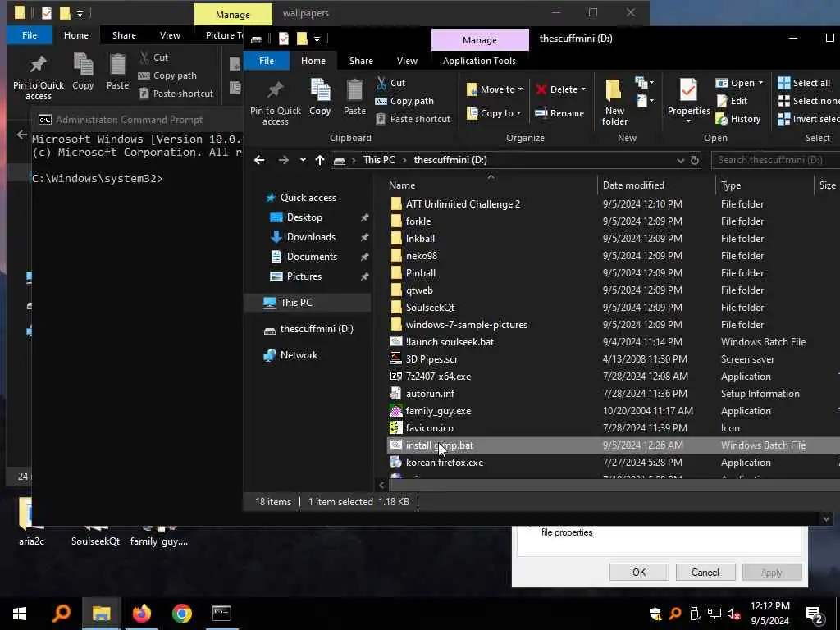Screen dimensions: 840x630
Task: Click Edit in the Open group
Action: point(733,101)
